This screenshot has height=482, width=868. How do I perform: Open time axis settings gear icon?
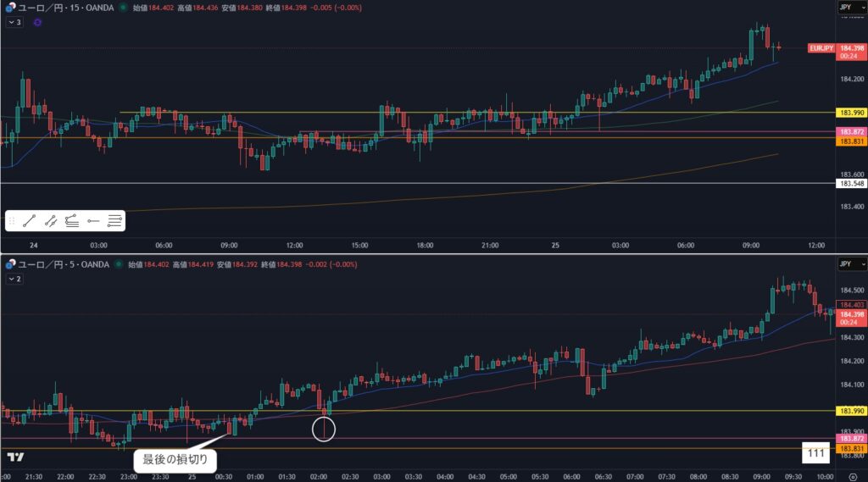point(852,477)
